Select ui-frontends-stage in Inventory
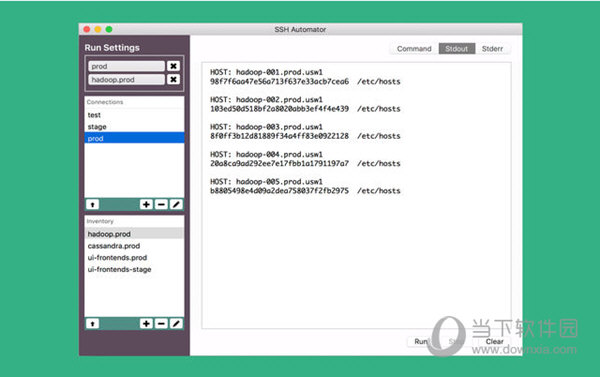The height and width of the screenshot is (377, 600). (134, 269)
